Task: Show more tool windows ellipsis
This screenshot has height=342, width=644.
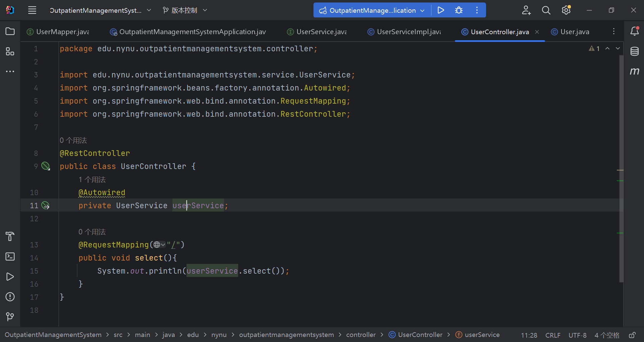Action: (10, 71)
